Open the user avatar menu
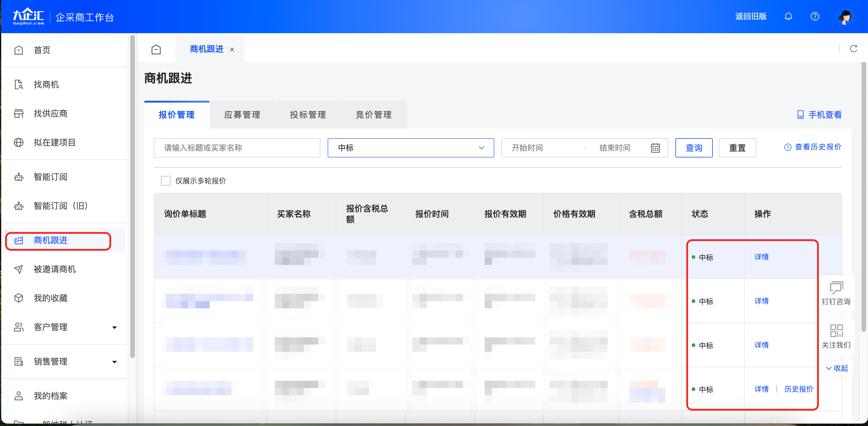The width and height of the screenshot is (868, 426). pyautogui.click(x=845, y=16)
